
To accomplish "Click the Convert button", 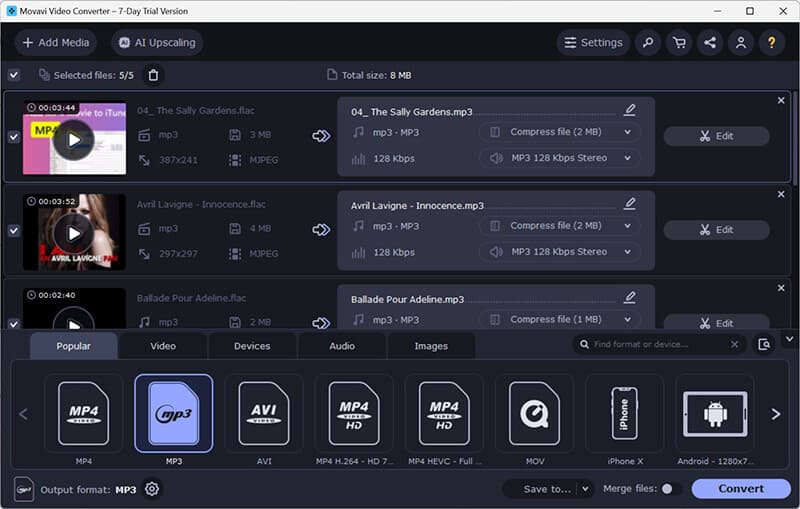I will click(741, 489).
